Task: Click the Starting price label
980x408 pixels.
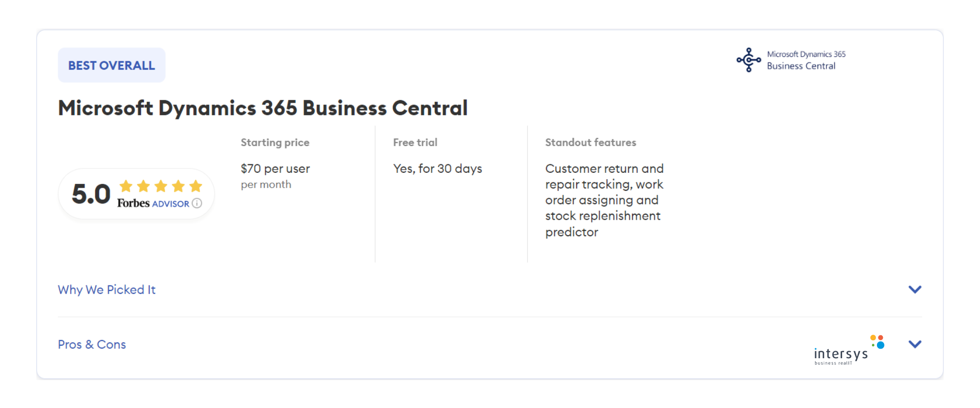Action: (275, 142)
